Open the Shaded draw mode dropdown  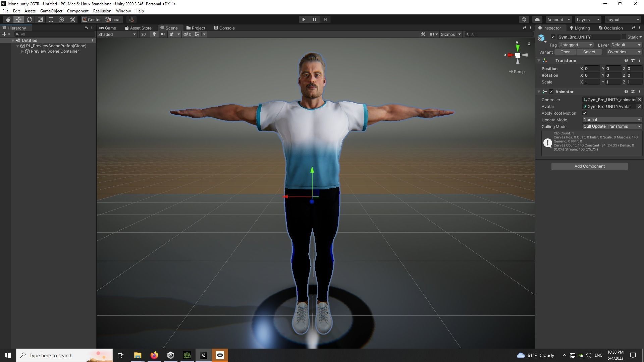click(x=117, y=34)
